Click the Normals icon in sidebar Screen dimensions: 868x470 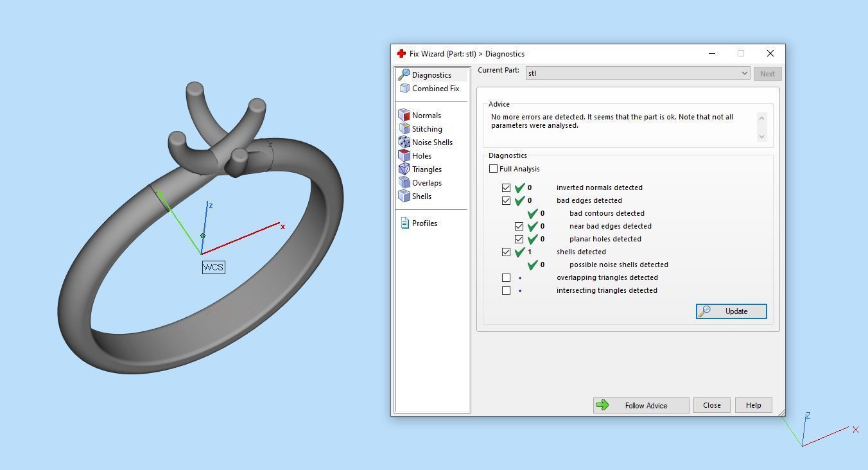[404, 116]
